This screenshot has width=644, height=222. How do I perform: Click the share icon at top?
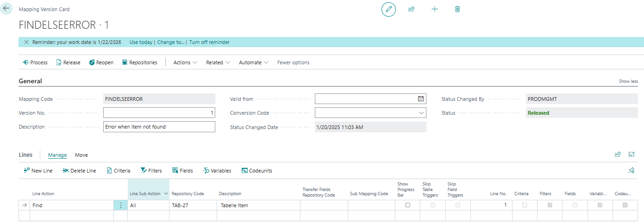411,9
